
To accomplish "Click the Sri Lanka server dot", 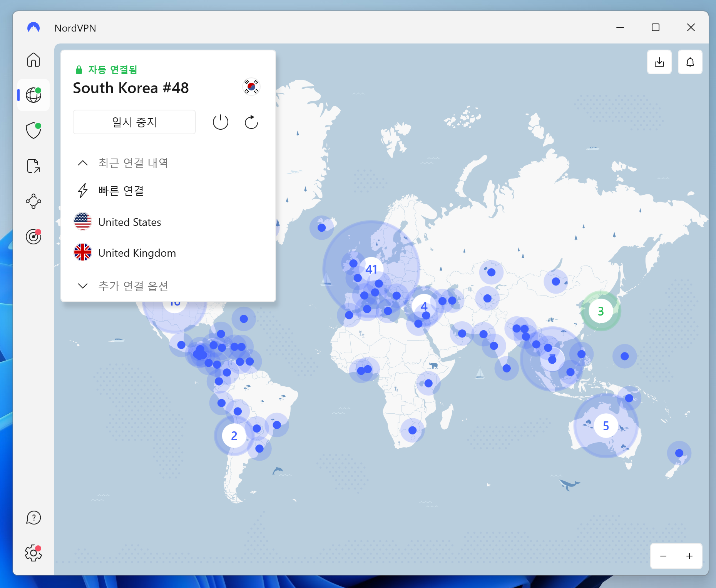I will [507, 368].
